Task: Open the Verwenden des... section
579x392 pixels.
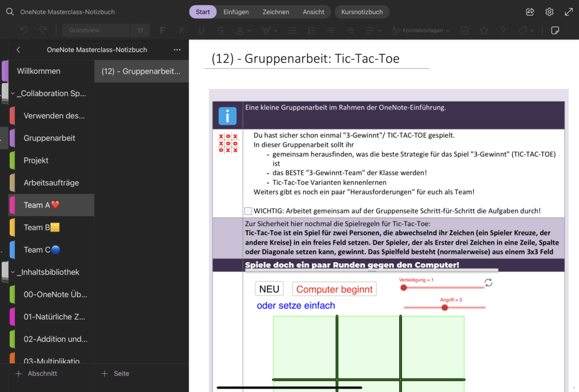Action: (x=51, y=116)
